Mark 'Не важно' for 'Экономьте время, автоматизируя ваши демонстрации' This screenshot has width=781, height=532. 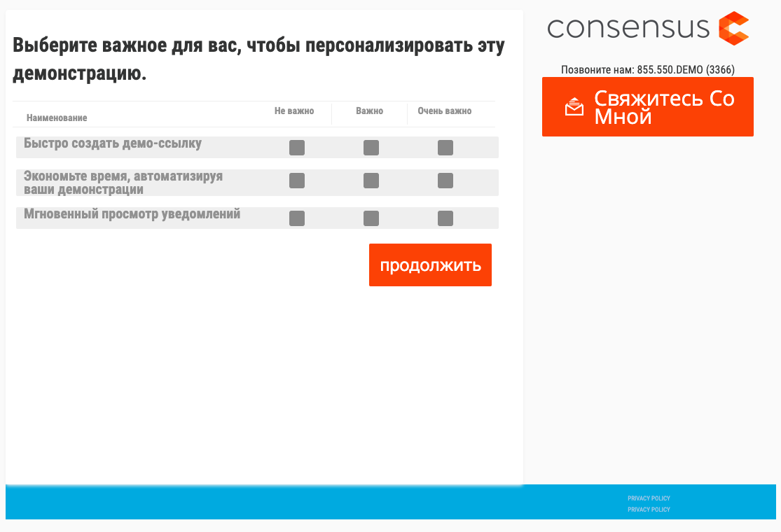click(x=296, y=181)
